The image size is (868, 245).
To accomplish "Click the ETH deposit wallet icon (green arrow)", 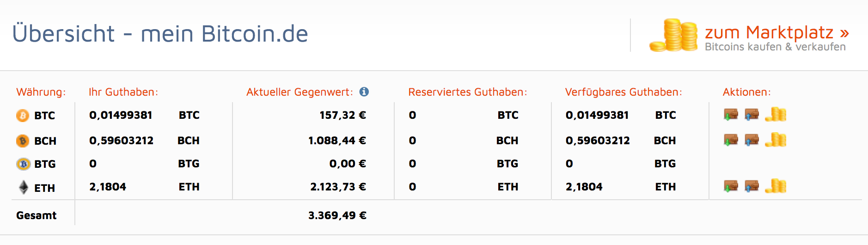I will (x=731, y=186).
